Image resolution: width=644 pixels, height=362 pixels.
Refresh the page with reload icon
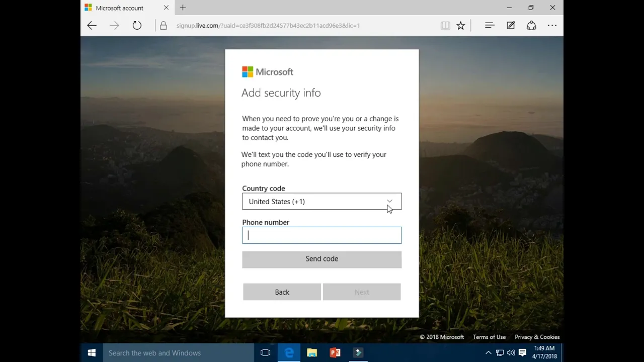137,26
